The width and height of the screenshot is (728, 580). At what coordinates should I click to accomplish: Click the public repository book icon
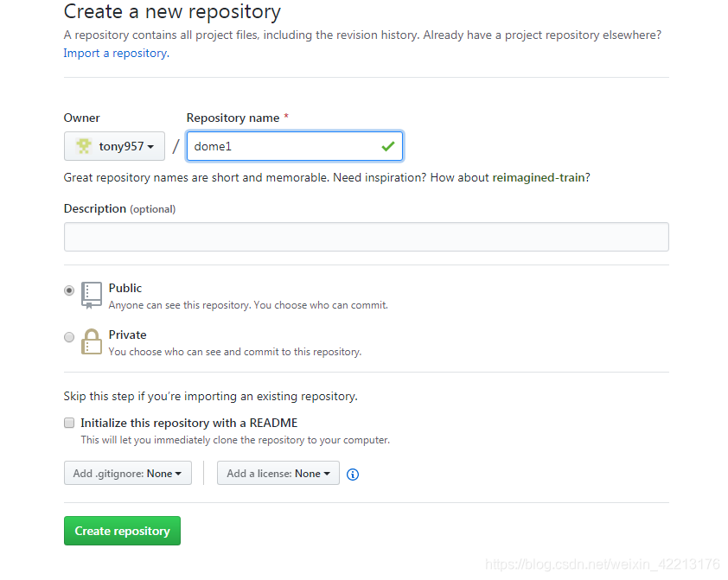point(92,295)
